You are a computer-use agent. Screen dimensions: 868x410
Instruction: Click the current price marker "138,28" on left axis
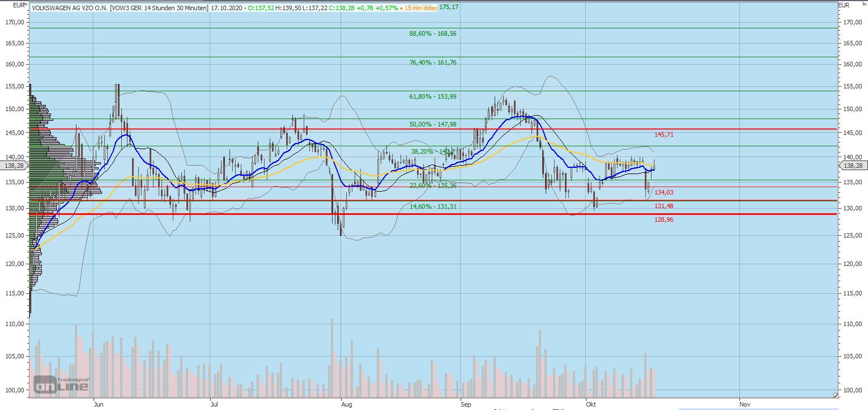tap(14, 166)
